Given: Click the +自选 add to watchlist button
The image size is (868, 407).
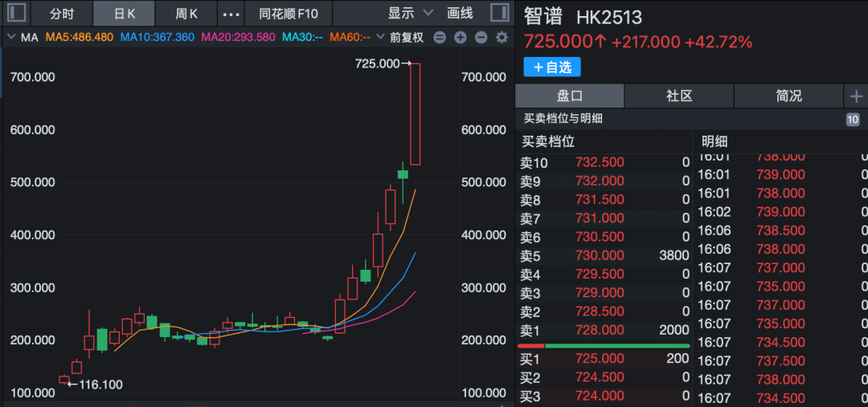Looking at the screenshot, I should point(552,67).
